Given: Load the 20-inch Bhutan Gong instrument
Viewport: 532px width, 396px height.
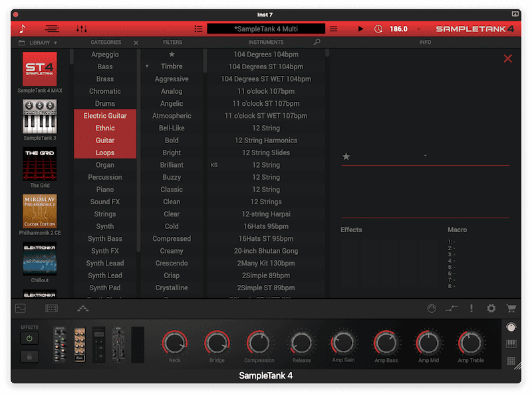Looking at the screenshot, I should click(266, 251).
